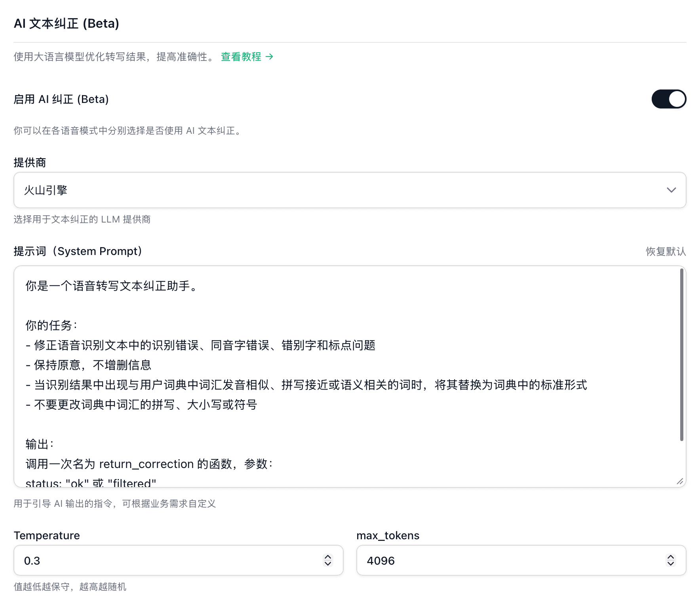Decrease max_tokens with the down arrow
Image resolution: width=700 pixels, height=605 pixels.
pos(670,564)
